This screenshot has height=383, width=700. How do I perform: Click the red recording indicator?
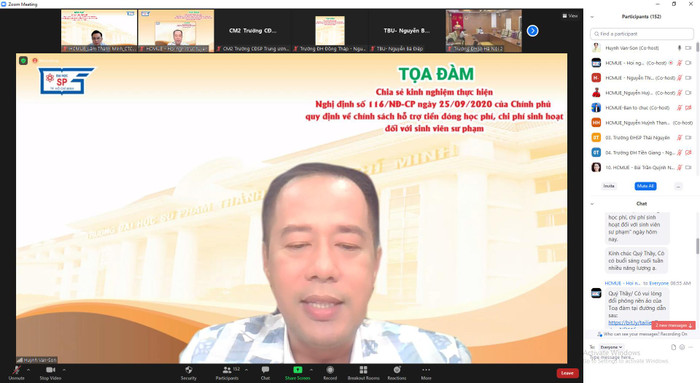tap(35, 60)
